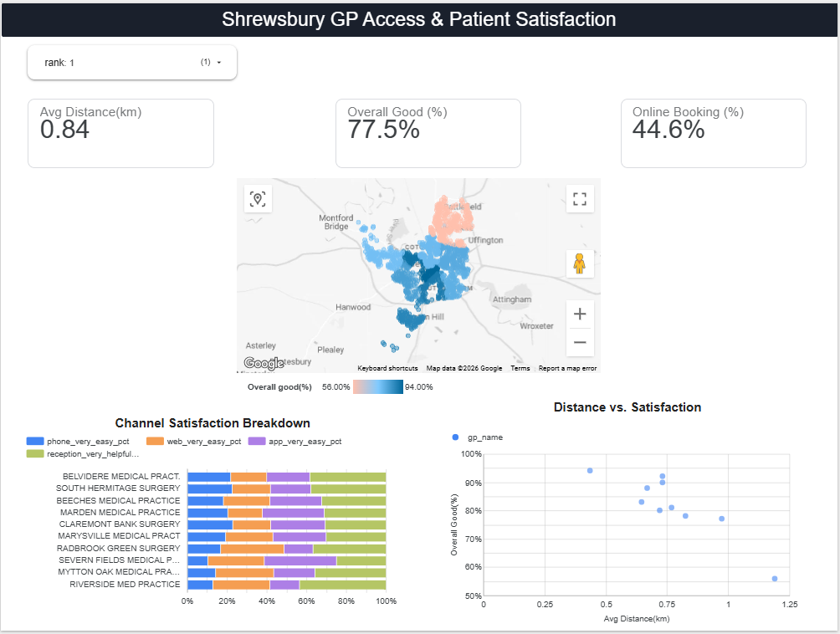The height and width of the screenshot is (634, 840).
Task: Toggle reception_very_helpful legend series
Action: point(83,453)
